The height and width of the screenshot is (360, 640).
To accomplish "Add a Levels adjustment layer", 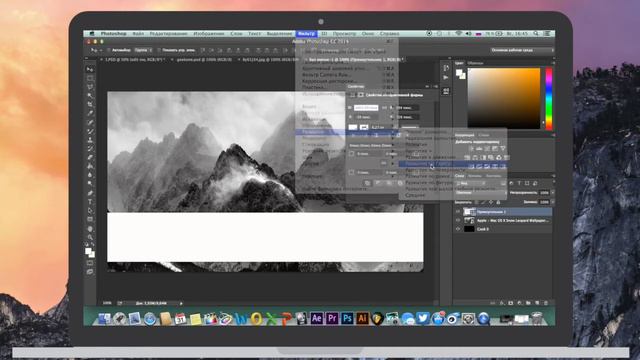I will [479, 149].
